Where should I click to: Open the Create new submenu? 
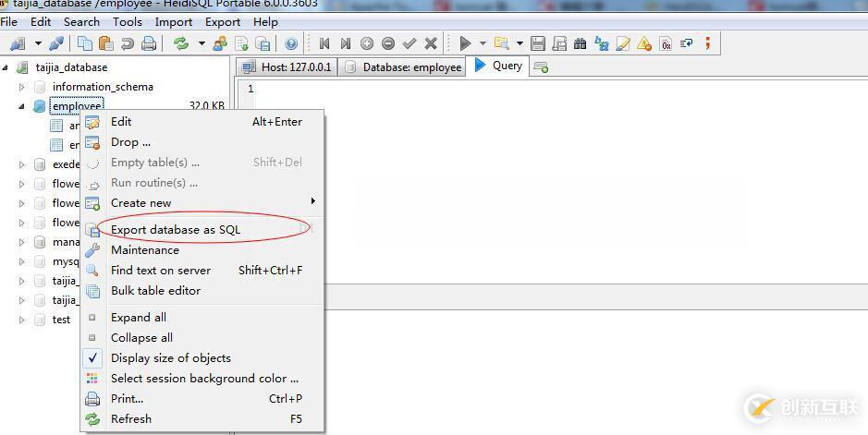point(202,203)
